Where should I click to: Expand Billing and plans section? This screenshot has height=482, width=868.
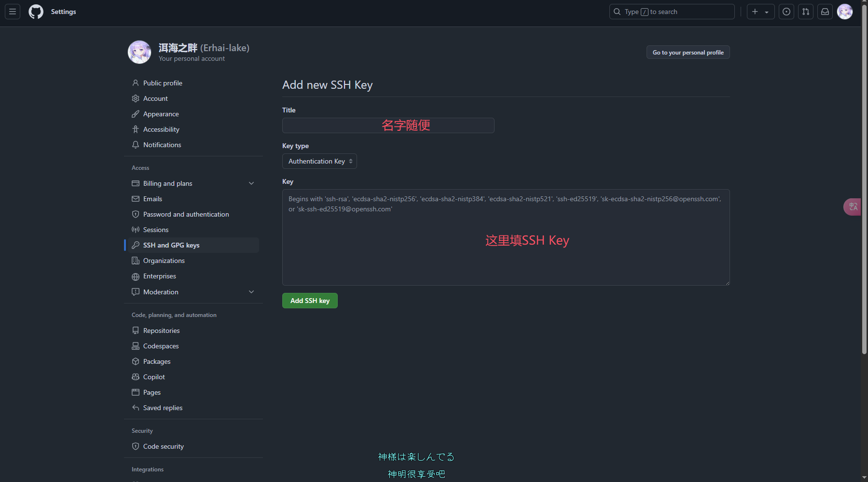[251, 183]
